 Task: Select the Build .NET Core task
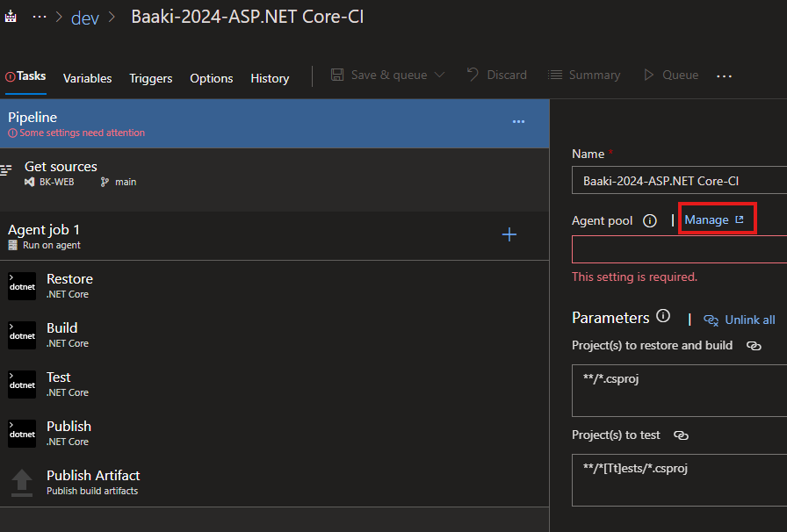[x=275, y=334]
